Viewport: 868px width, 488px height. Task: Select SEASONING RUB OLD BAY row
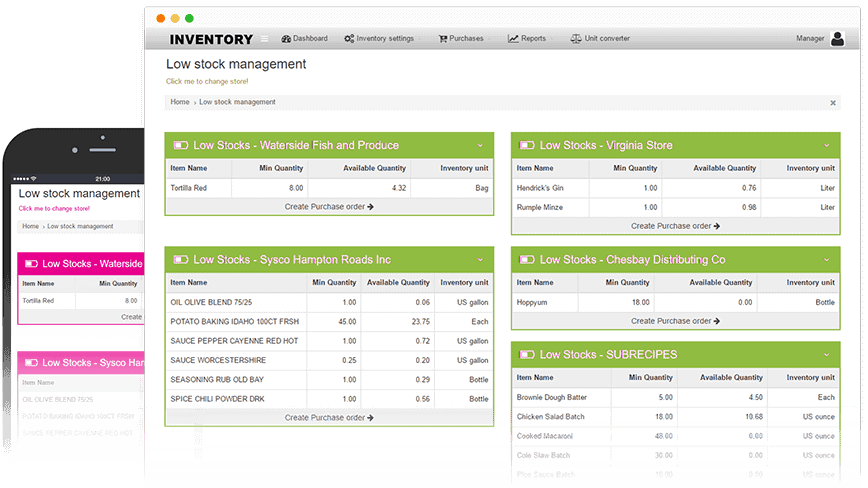[329, 380]
